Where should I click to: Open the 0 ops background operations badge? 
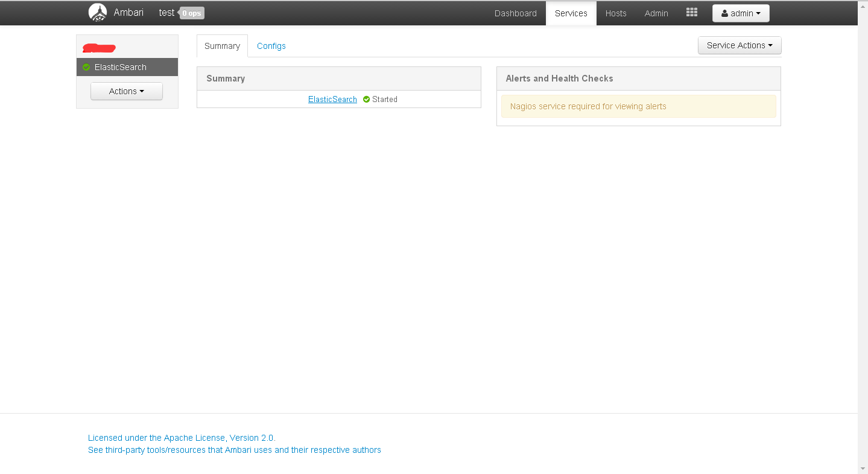tap(192, 13)
